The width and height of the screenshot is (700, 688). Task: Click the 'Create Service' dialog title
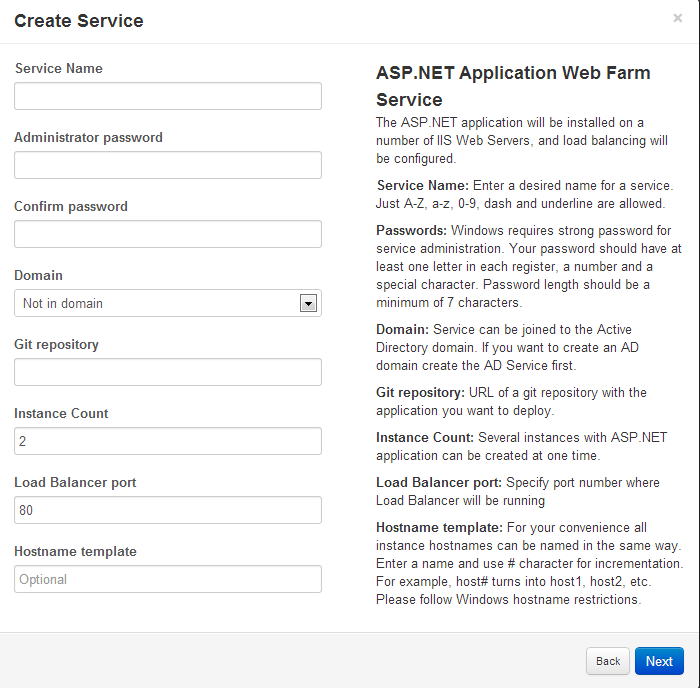point(79,21)
